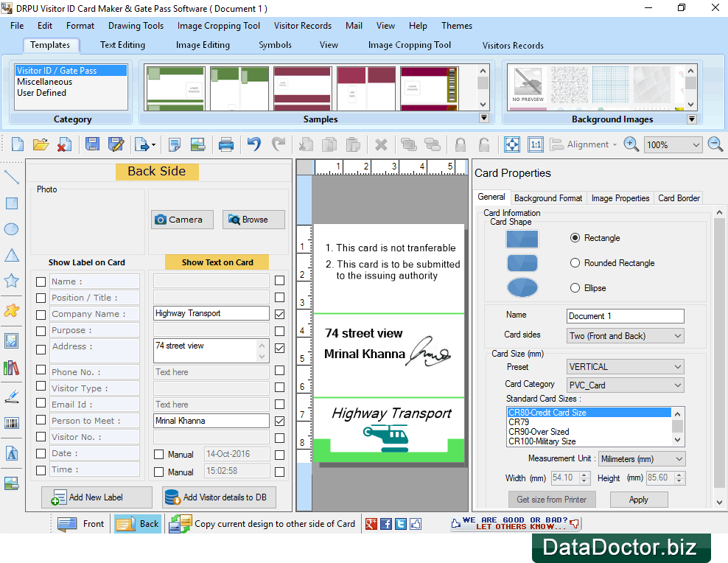728x563 pixels.
Task: Click Get size from Printer button
Action: 552,500
